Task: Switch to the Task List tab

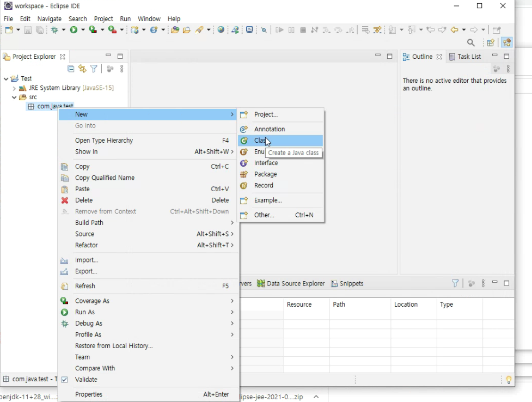Action: pyautogui.click(x=465, y=57)
